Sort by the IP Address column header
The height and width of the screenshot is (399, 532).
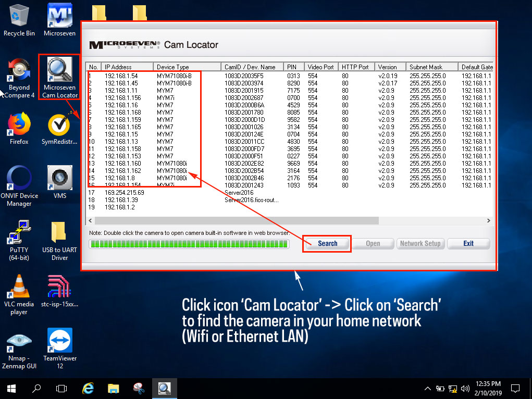coord(127,67)
